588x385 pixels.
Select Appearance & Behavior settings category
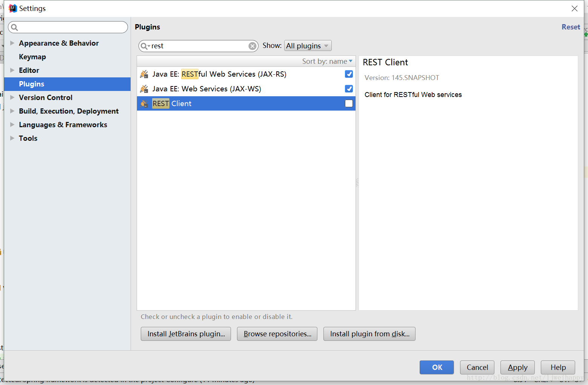[59, 43]
